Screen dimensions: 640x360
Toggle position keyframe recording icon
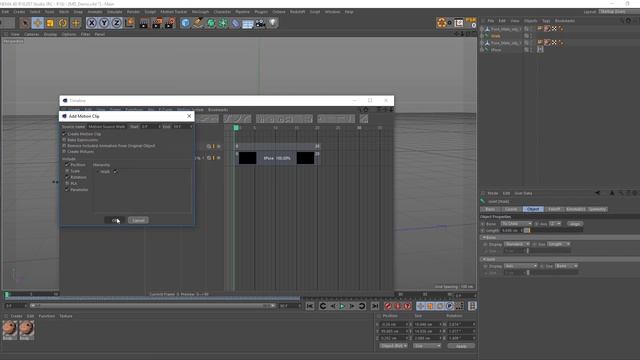coord(420,306)
